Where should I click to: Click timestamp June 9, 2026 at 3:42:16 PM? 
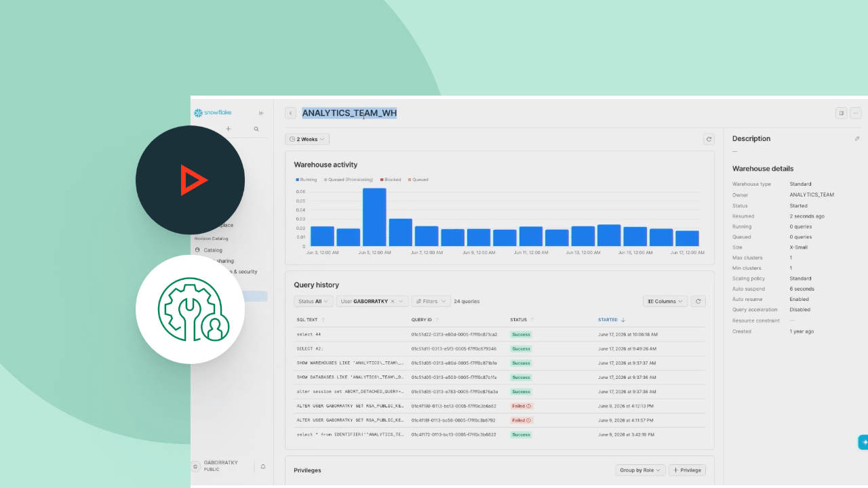(627, 434)
